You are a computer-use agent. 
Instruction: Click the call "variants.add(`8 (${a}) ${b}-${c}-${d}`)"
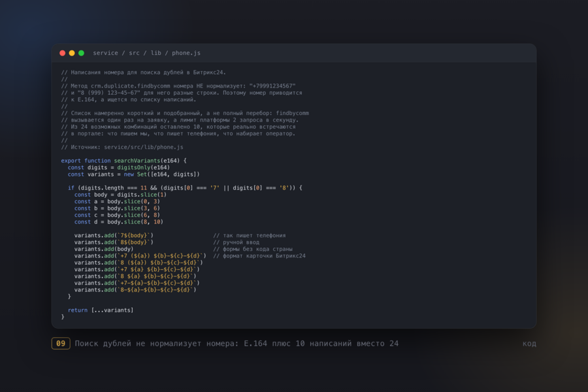click(139, 263)
